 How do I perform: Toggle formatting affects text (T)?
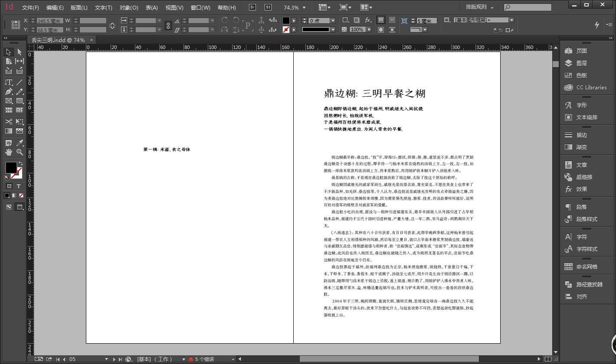(19, 186)
